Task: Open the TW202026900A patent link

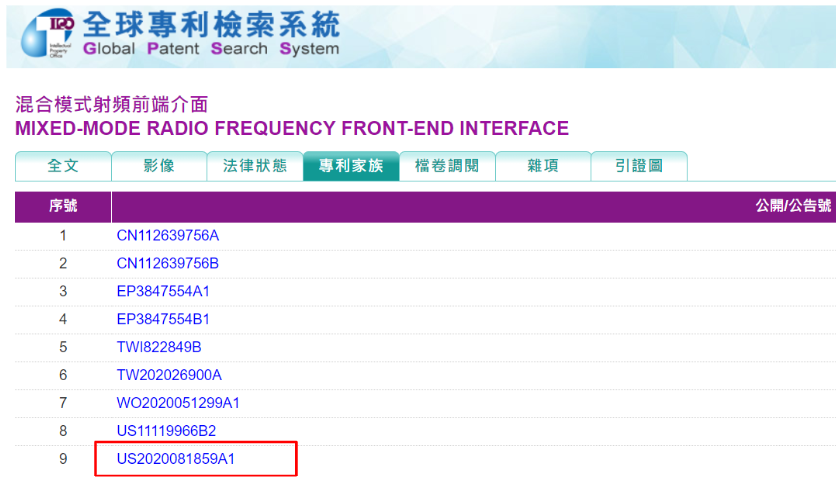Action: point(169,375)
